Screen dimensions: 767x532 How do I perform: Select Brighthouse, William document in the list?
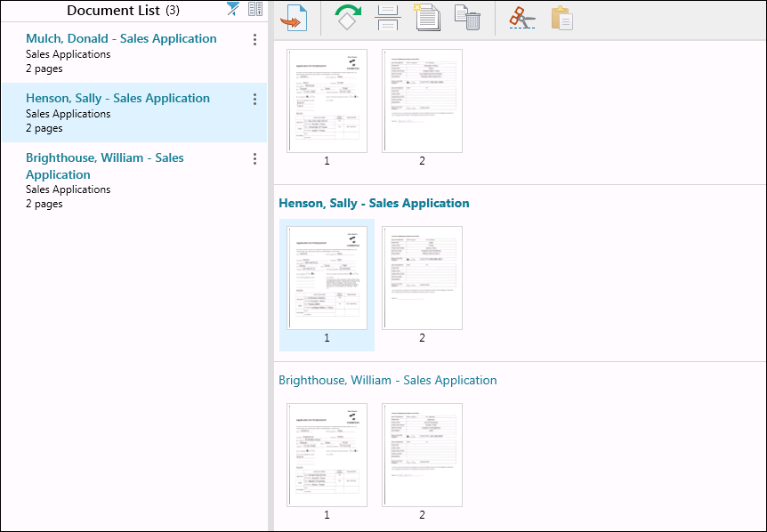(x=105, y=165)
